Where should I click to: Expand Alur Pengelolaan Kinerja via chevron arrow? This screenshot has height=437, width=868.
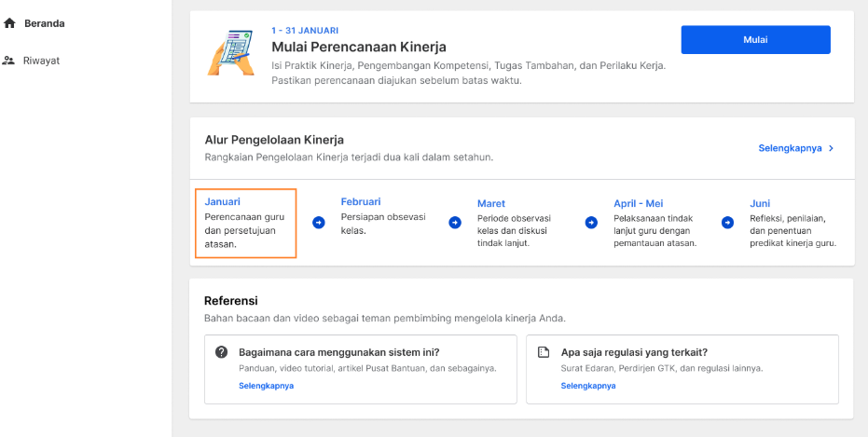(x=831, y=148)
